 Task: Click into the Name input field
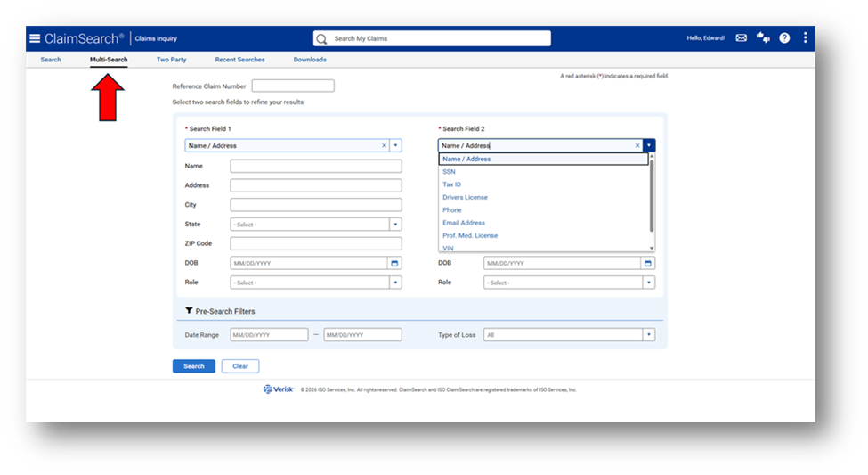pyautogui.click(x=316, y=167)
